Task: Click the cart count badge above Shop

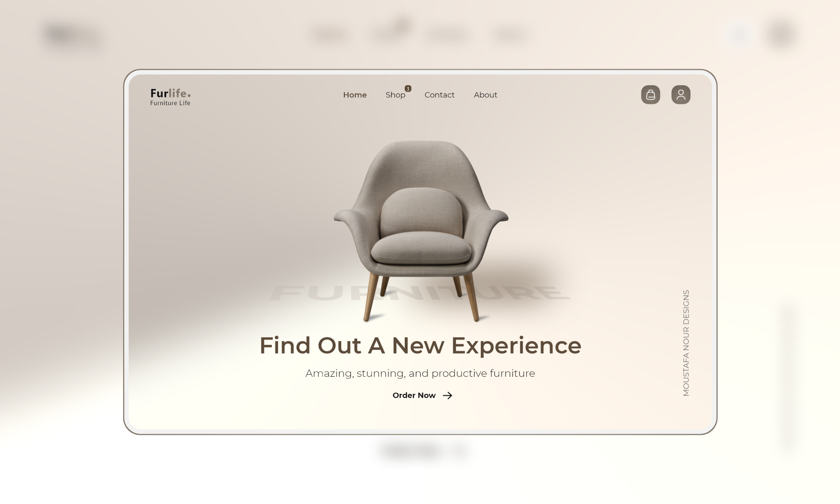Action: pos(408,89)
